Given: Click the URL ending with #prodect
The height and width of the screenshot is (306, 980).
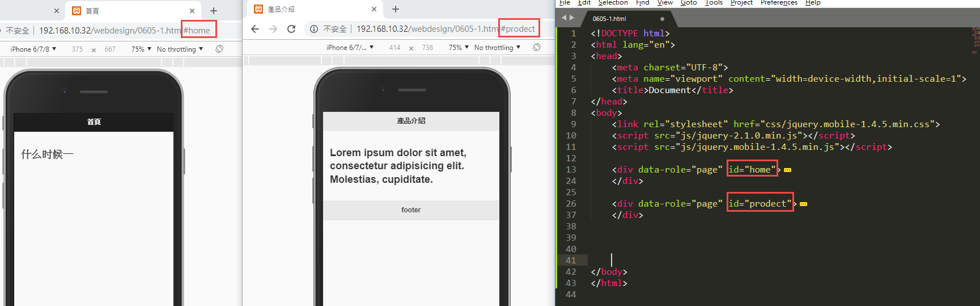Looking at the screenshot, I should tap(445, 29).
